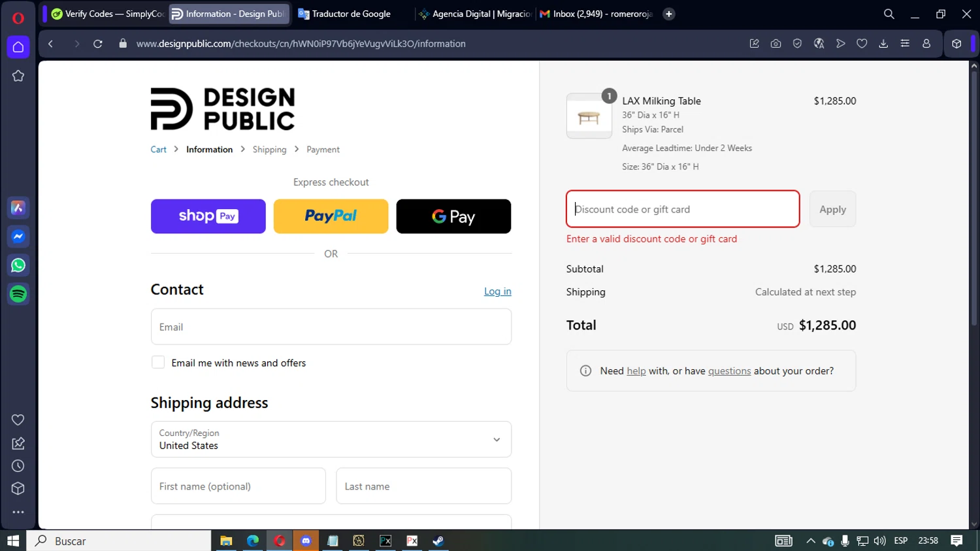Click the padlock site info icon
This screenshot has width=980, height=551.
coord(123,44)
